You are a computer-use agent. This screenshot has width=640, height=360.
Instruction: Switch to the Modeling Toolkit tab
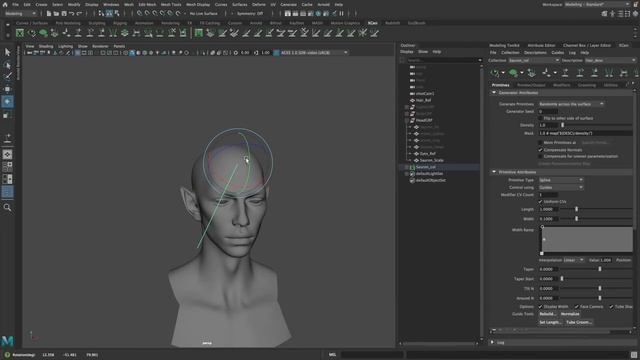pyautogui.click(x=504, y=45)
